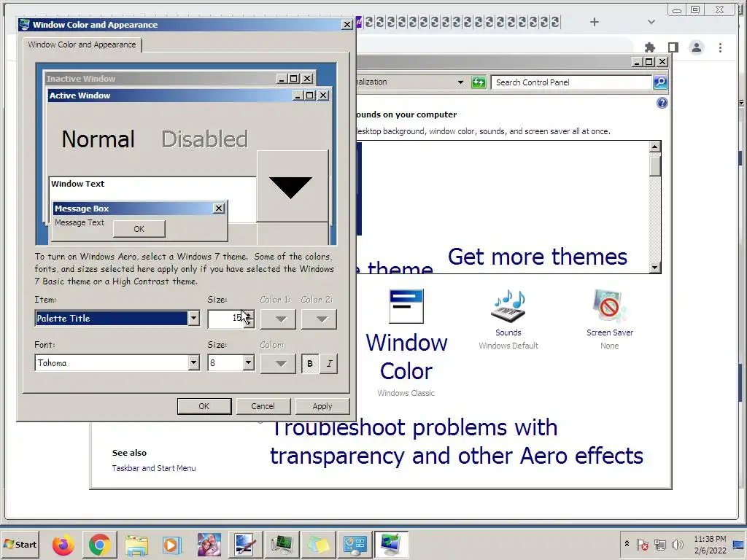The width and height of the screenshot is (747, 560).
Task: Expand the Control Panel address bar dropdown
Action: (x=460, y=82)
